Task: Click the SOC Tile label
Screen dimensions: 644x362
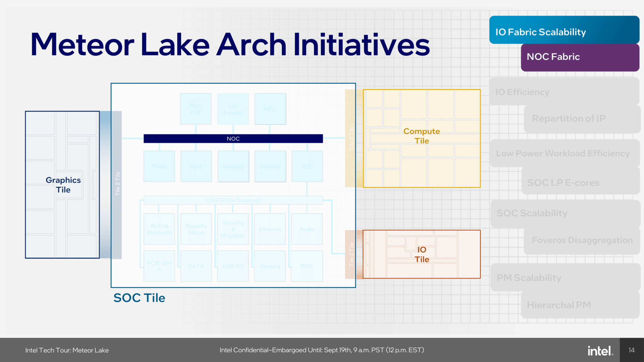Action: (139, 298)
